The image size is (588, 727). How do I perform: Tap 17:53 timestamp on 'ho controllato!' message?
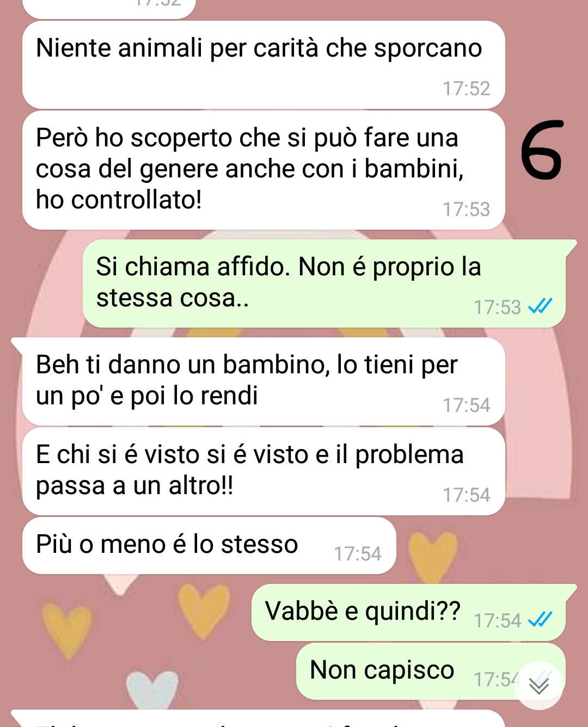coord(466,210)
